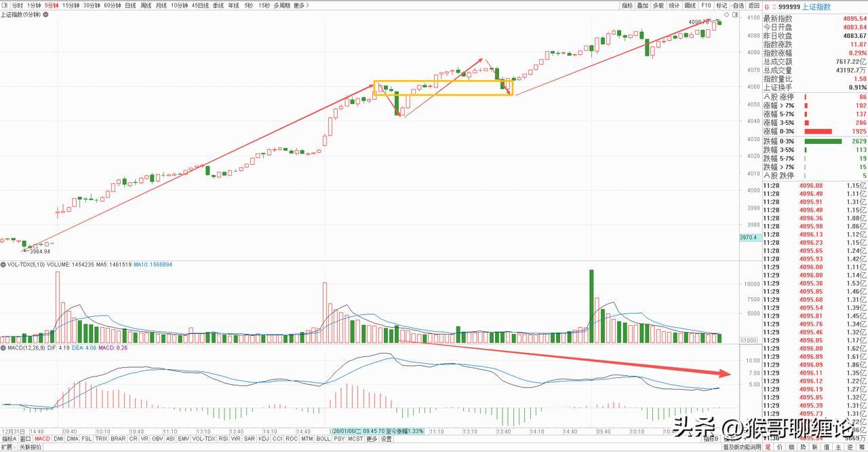This screenshot has width=868, height=452.
Task: Open 更多 in the indicator bar
Action: pos(372,438)
